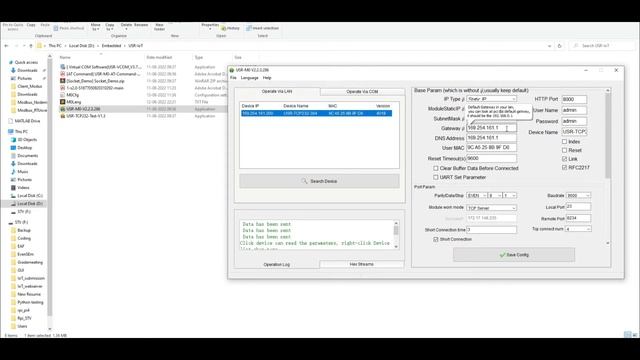Select the M0Cfg file icon
This screenshot has width=640, height=360.
[62, 95]
